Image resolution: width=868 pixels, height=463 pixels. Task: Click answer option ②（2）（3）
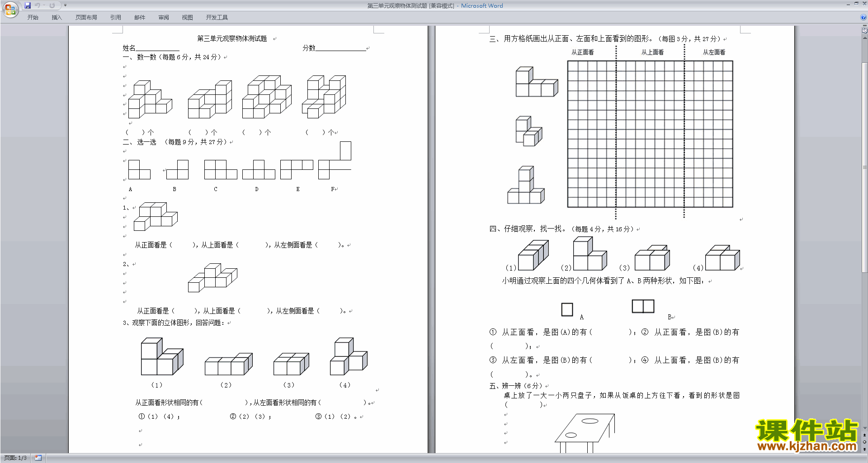pyautogui.click(x=250, y=416)
